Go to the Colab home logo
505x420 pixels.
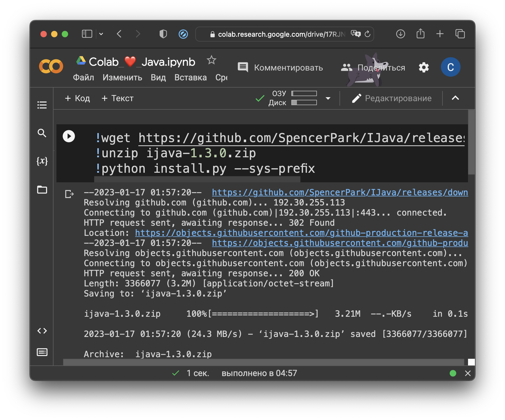tap(51, 66)
